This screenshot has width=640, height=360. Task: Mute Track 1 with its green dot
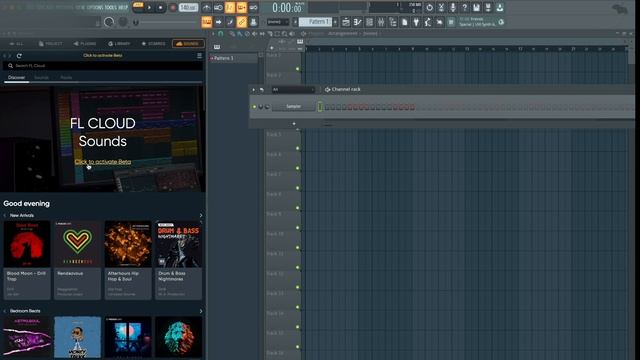point(298,69)
